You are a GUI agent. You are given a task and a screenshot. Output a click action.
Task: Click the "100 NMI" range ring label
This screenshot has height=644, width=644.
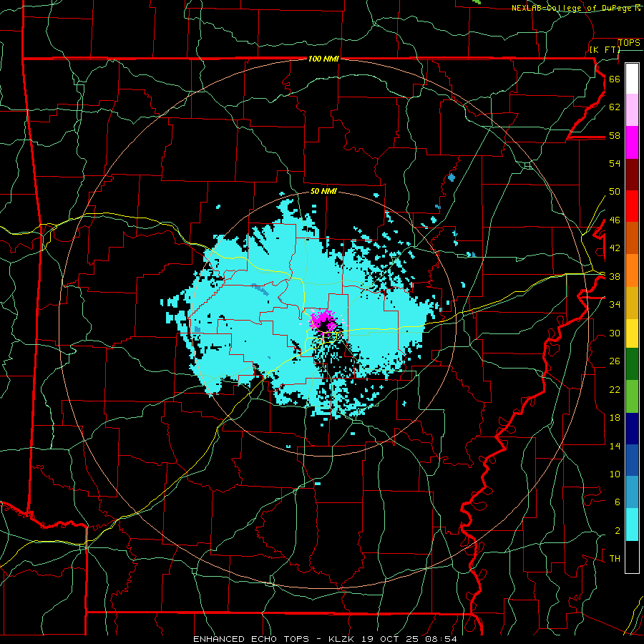pos(323,59)
